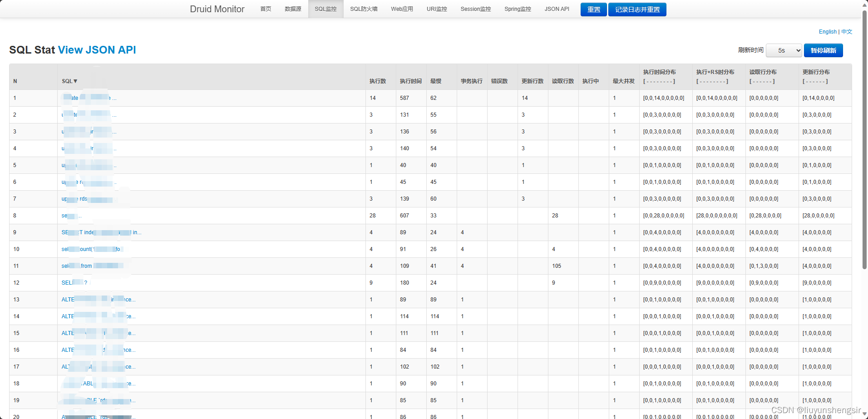Click the Druid Monitor brand title
868x419 pixels.
click(217, 9)
